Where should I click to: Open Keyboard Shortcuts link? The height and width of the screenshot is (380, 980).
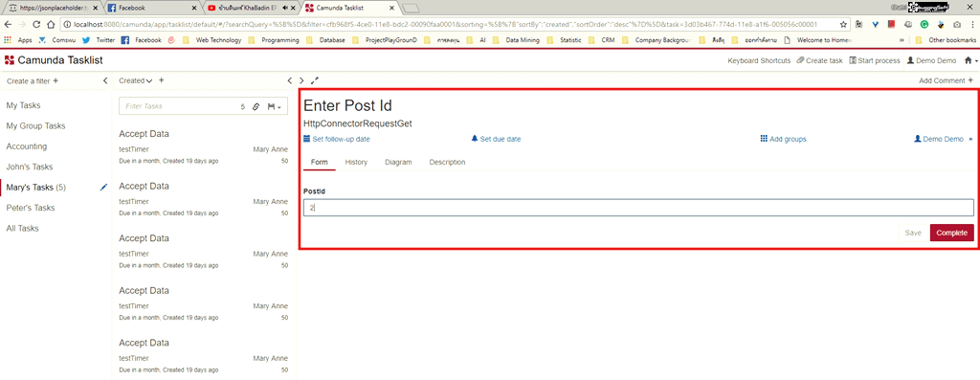pyautogui.click(x=759, y=60)
